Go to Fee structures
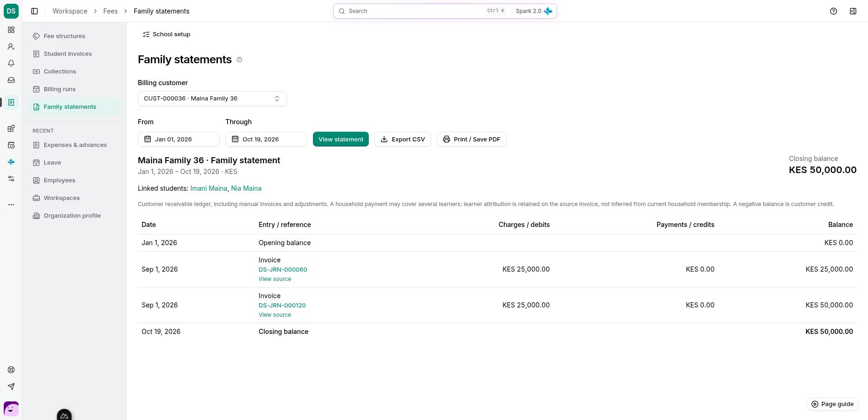The height and width of the screenshot is (420, 868). (74, 36)
